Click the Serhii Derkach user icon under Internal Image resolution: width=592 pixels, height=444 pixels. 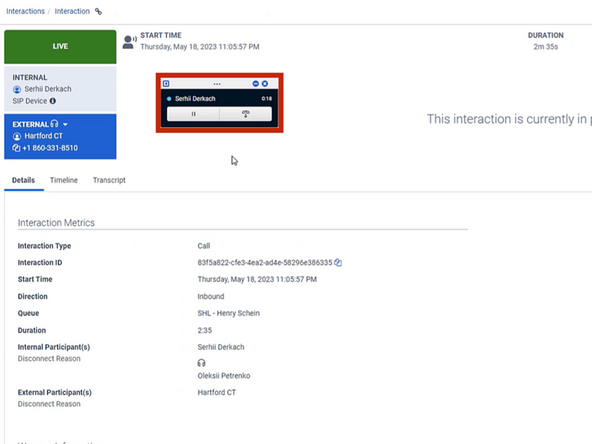click(x=17, y=89)
